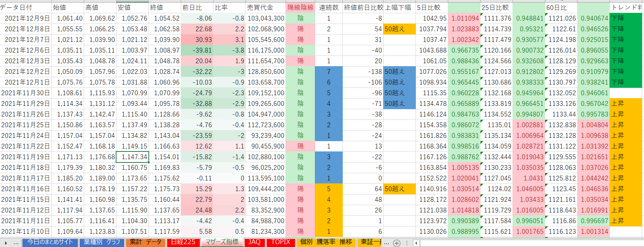644x247 pixels.
Task: Open the TOPIX sheet tab
Action: coord(281,242)
